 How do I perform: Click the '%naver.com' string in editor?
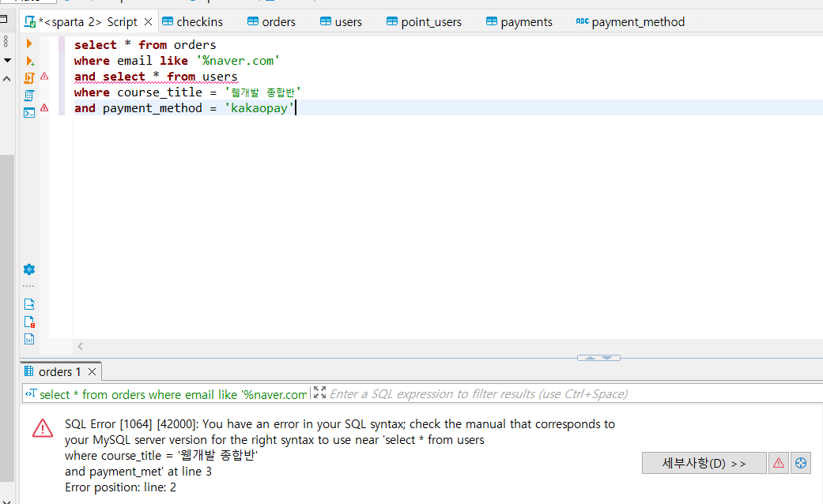coord(238,61)
